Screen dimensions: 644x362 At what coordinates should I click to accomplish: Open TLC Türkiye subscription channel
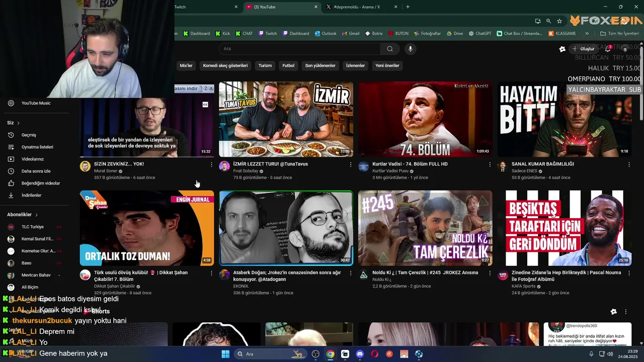[35, 227]
